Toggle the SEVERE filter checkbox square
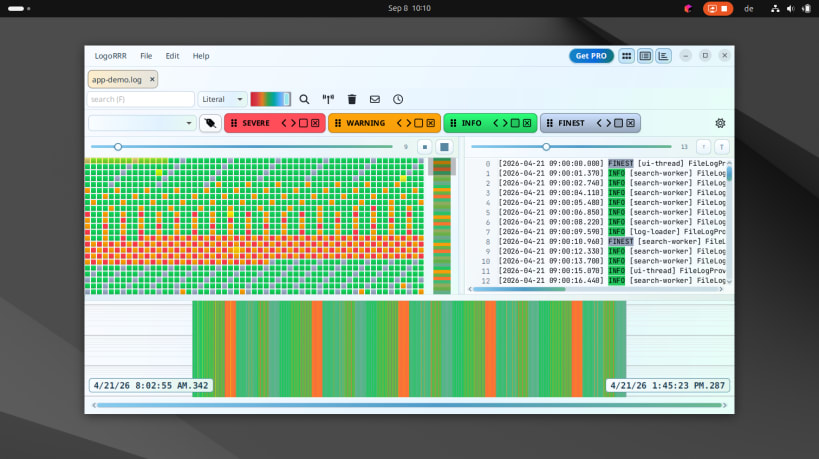 [x=303, y=123]
